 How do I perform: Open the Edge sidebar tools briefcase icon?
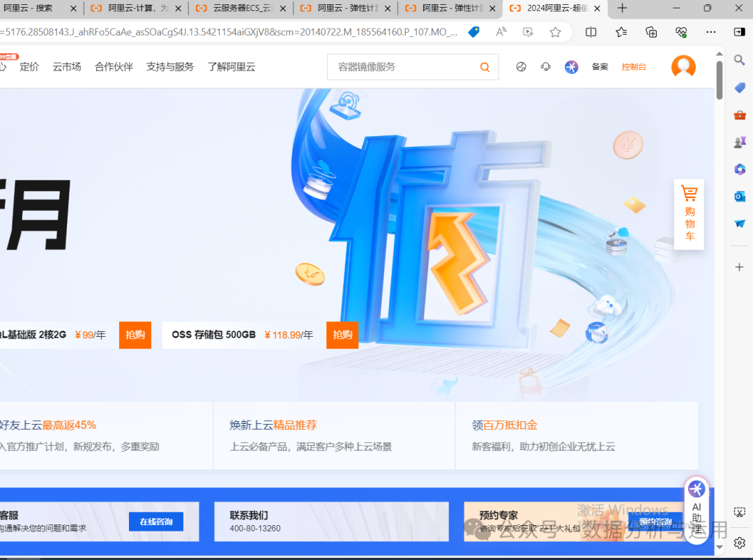[x=740, y=115]
